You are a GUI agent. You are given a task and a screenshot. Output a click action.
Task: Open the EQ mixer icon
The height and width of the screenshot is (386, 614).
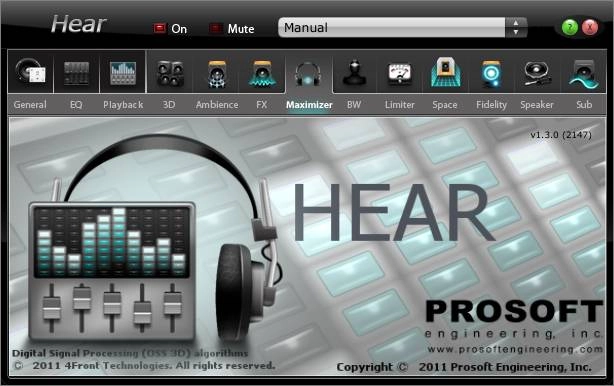pos(76,73)
